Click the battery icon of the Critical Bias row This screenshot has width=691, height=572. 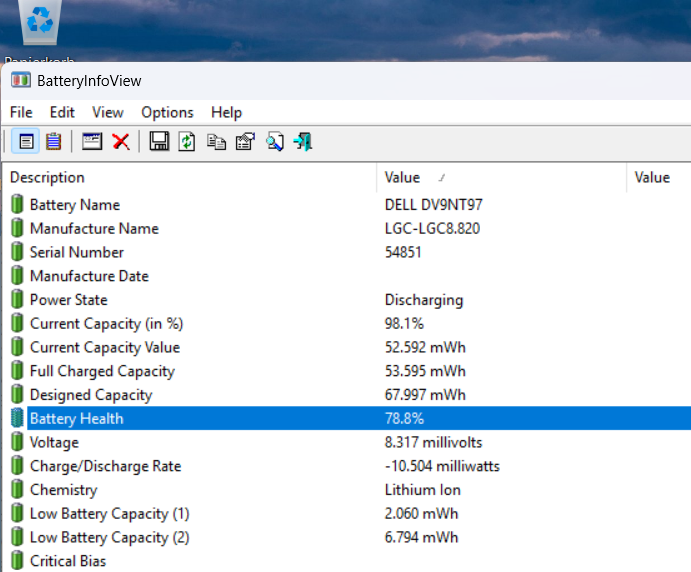point(17,561)
